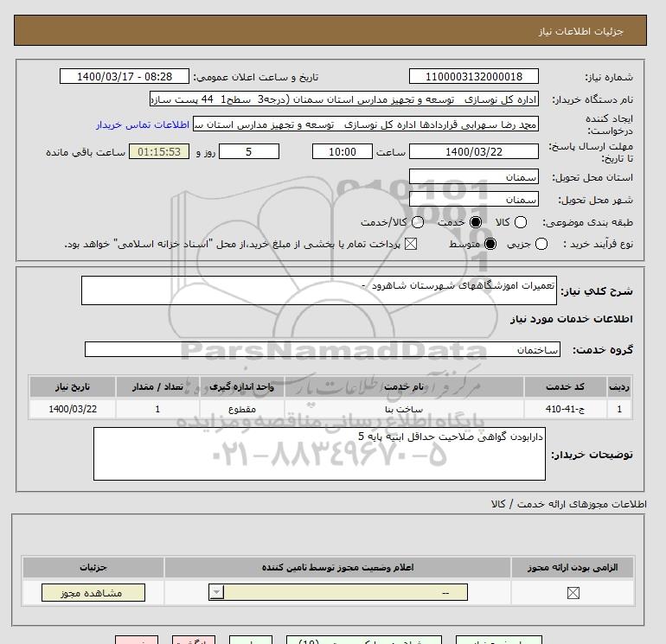
Task: Click the اطلاعات خدمات مورد نیاز heading
Action: pos(571,319)
